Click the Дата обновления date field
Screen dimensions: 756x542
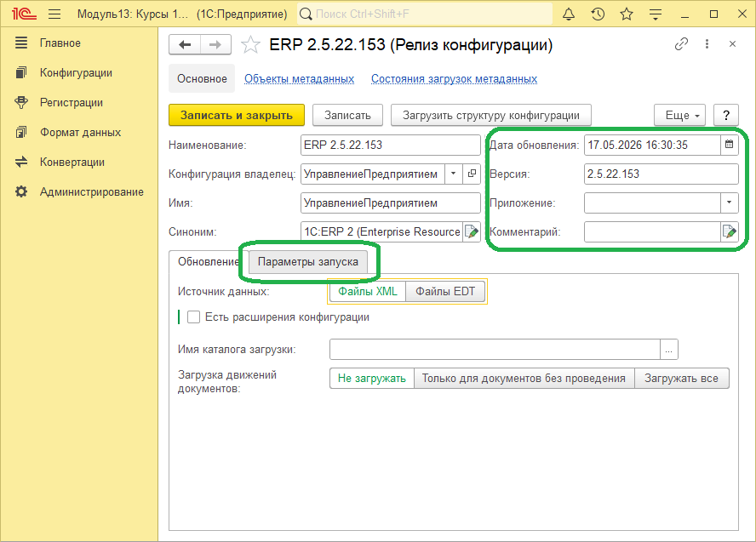652,145
